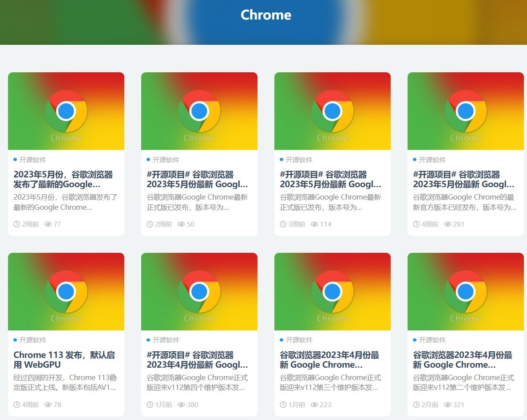This screenshot has width=527, height=420.
Task: Click the excerpt 最新正式版已发布 on the 114-views card
Action: 330,202
